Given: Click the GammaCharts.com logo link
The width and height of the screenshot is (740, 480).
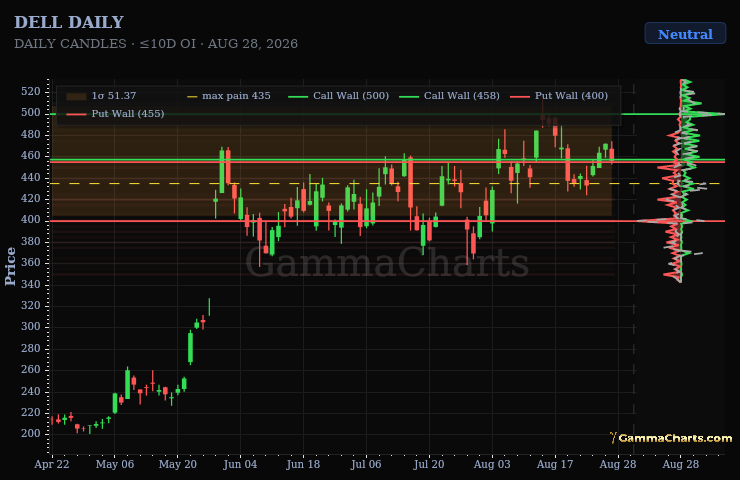Looking at the screenshot, I should (671, 438).
